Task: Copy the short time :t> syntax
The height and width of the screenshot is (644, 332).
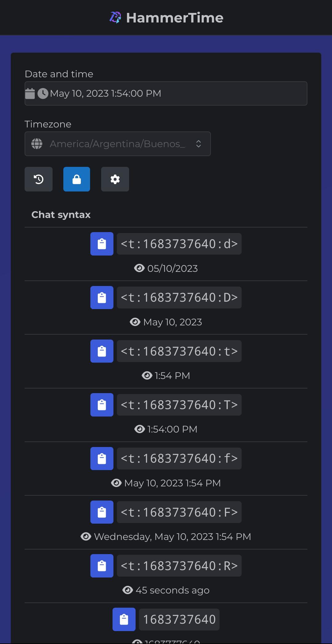Action: [102, 351]
